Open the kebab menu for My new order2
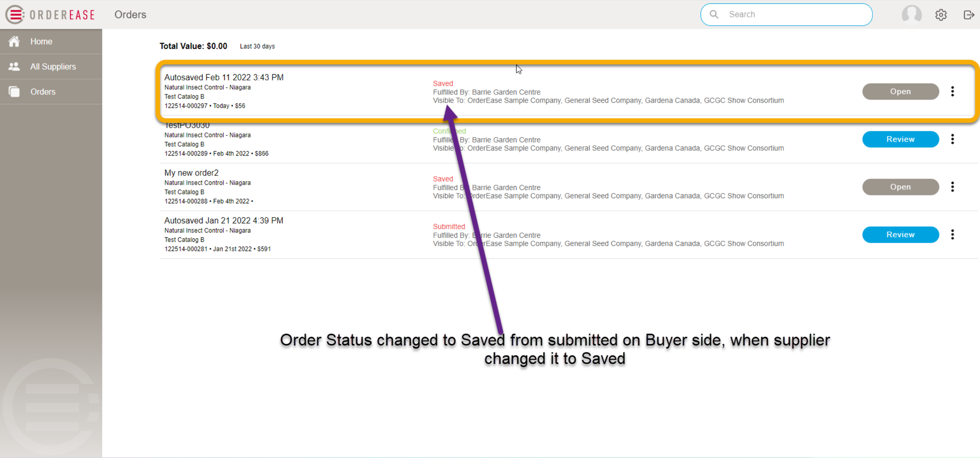The image size is (980, 458). click(x=953, y=187)
